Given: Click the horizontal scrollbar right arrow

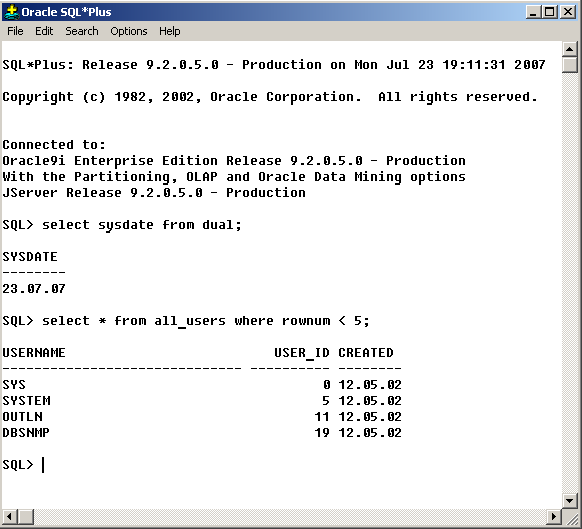Looking at the screenshot, I should [554, 516].
